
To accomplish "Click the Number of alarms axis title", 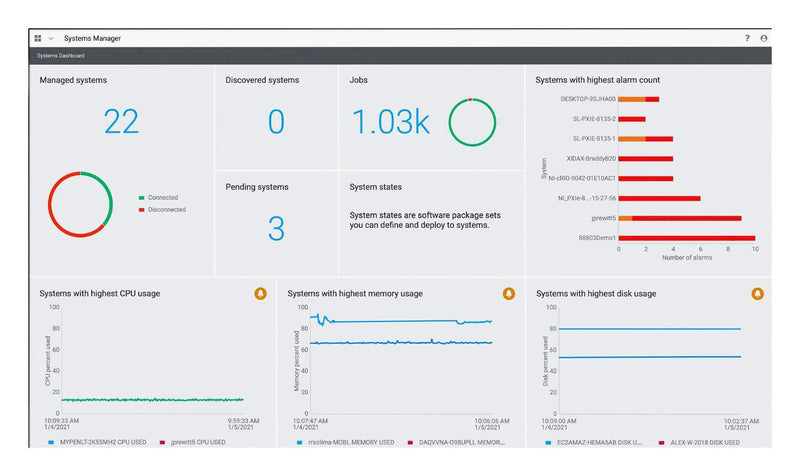I will pyautogui.click(x=687, y=258).
